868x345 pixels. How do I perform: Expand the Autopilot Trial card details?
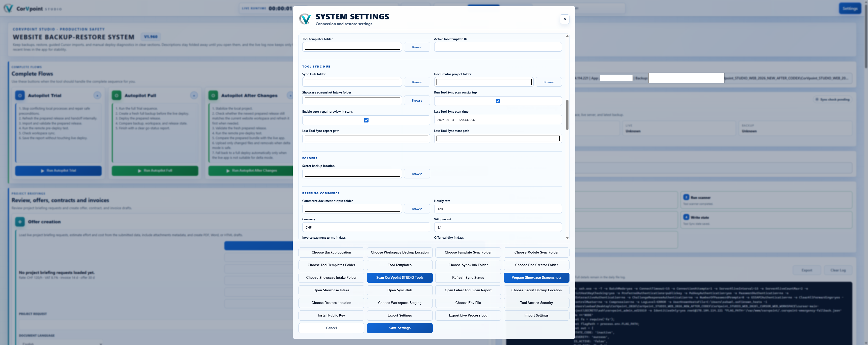[x=97, y=96]
